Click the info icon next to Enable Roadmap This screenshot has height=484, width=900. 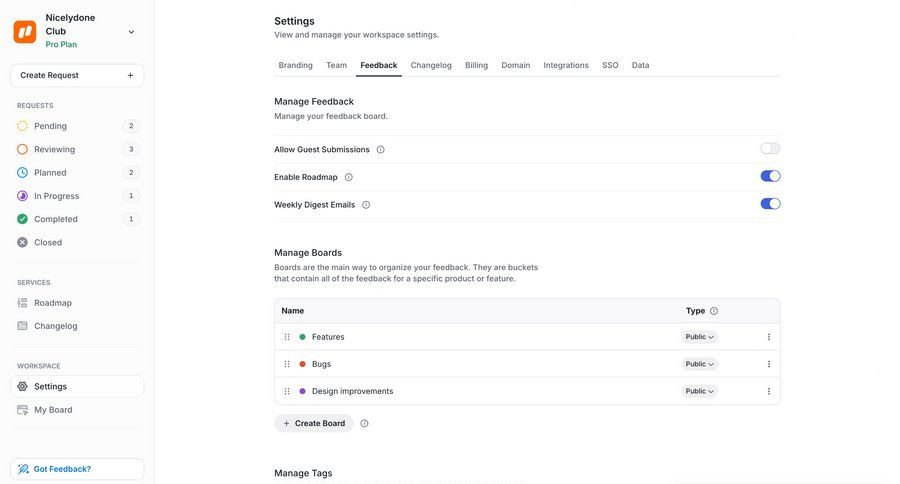tap(349, 177)
